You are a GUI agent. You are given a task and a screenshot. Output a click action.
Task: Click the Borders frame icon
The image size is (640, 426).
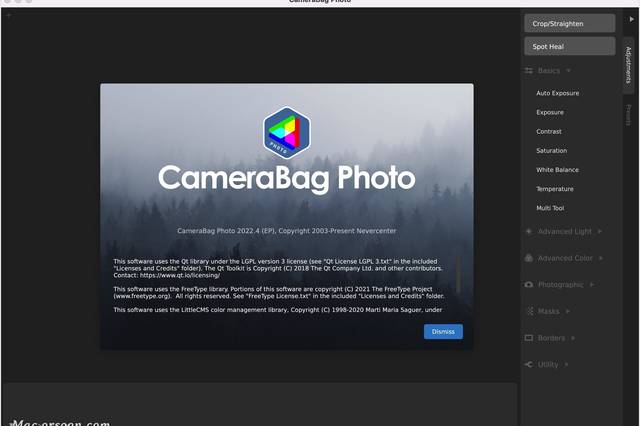coord(529,338)
